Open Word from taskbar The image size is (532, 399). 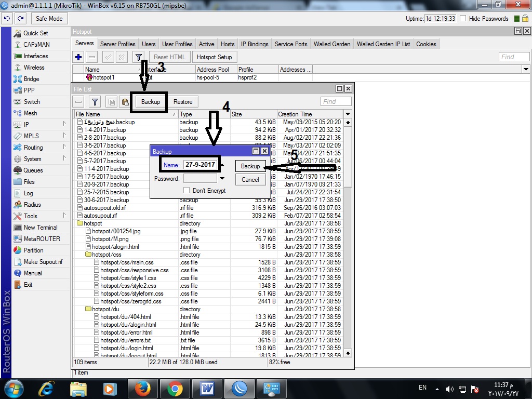point(207,389)
